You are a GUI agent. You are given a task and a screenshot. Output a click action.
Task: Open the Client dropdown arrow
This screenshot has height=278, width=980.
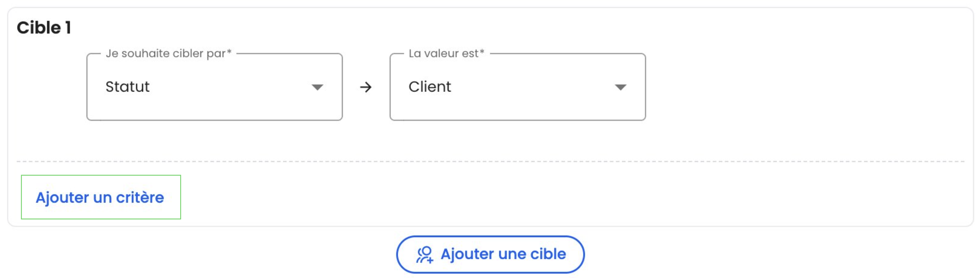click(620, 87)
